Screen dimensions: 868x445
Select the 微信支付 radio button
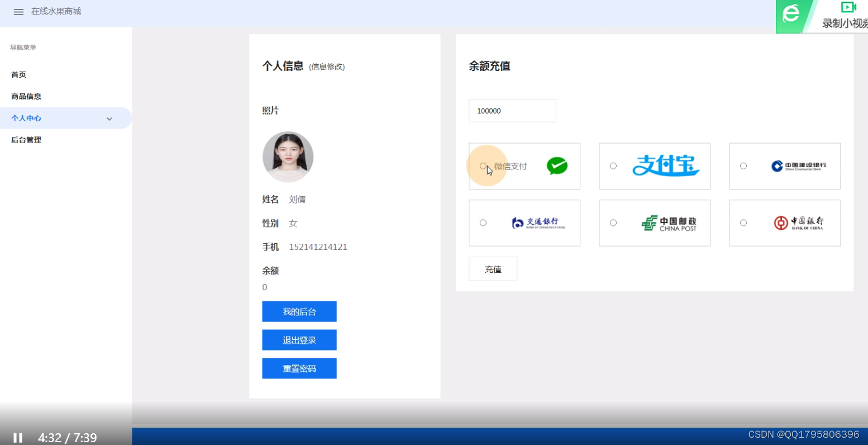point(483,166)
